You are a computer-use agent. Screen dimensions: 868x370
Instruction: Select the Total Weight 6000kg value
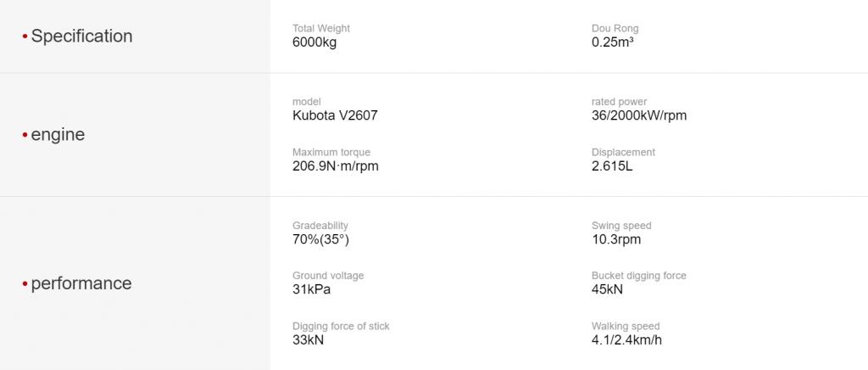pos(314,42)
